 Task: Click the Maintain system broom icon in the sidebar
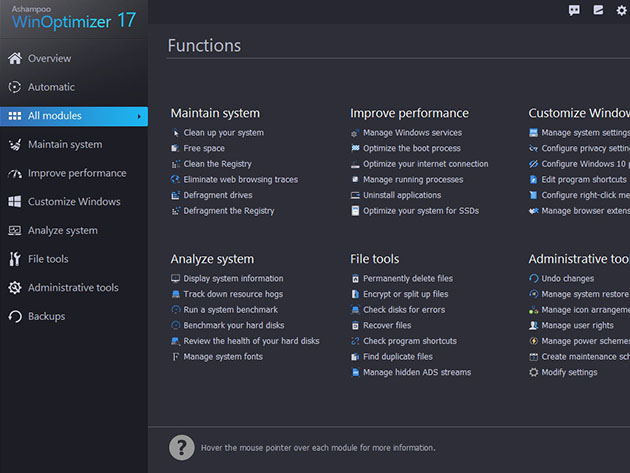[x=15, y=145]
